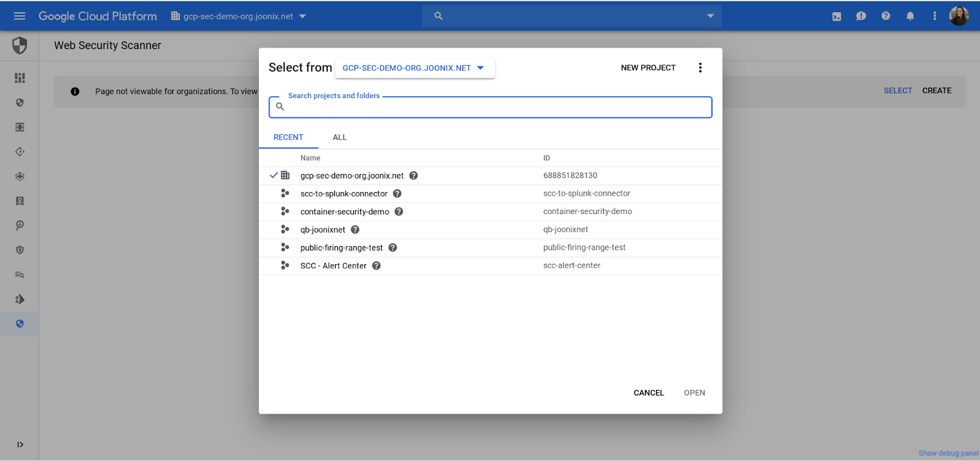Click the NEW PROJECT button
Viewport: 980px width, 461px height.
point(648,68)
